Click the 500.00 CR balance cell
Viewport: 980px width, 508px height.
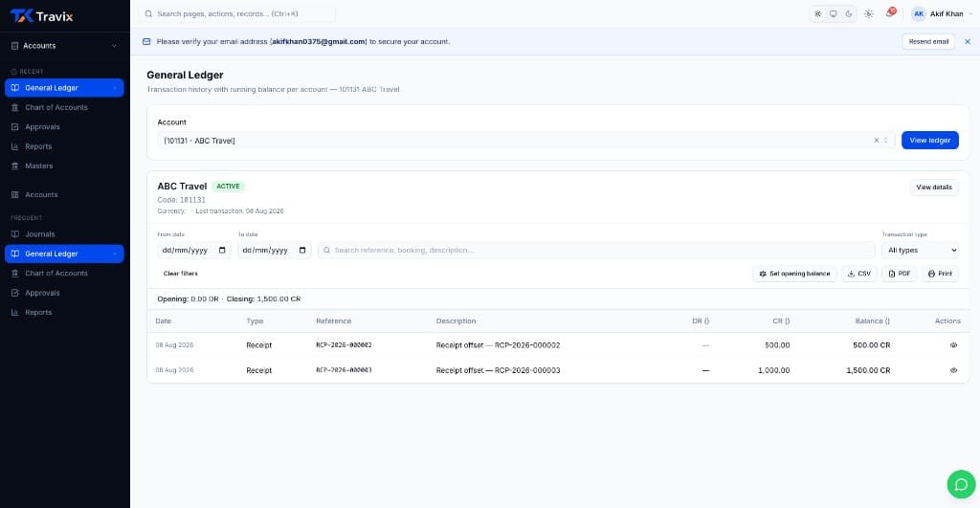click(x=871, y=345)
